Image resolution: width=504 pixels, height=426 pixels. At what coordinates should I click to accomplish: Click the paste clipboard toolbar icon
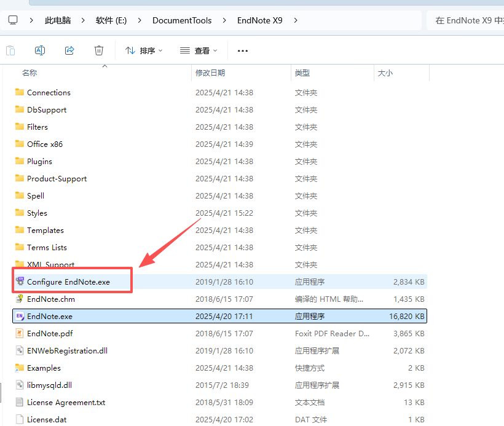click(10, 50)
